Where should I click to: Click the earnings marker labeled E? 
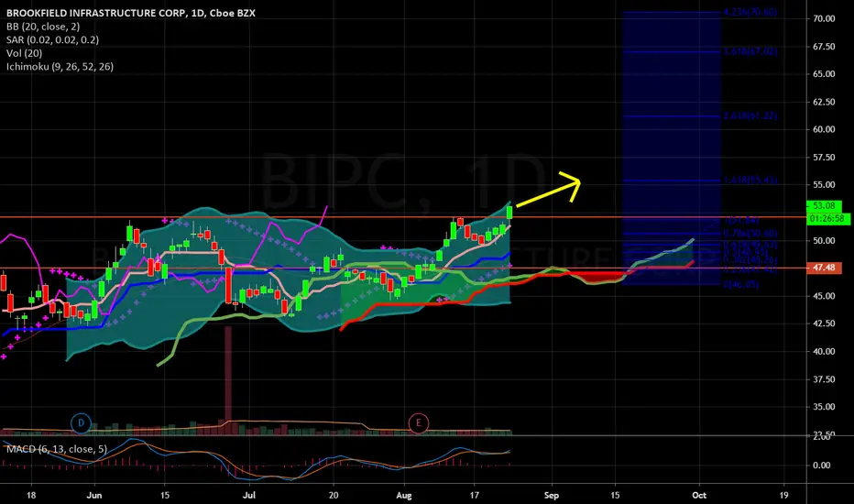point(418,422)
